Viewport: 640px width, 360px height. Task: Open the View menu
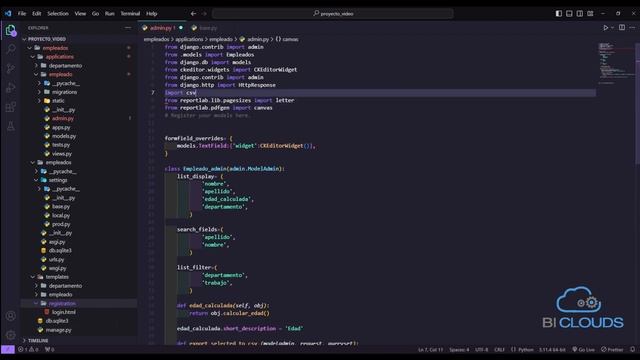pos(80,13)
